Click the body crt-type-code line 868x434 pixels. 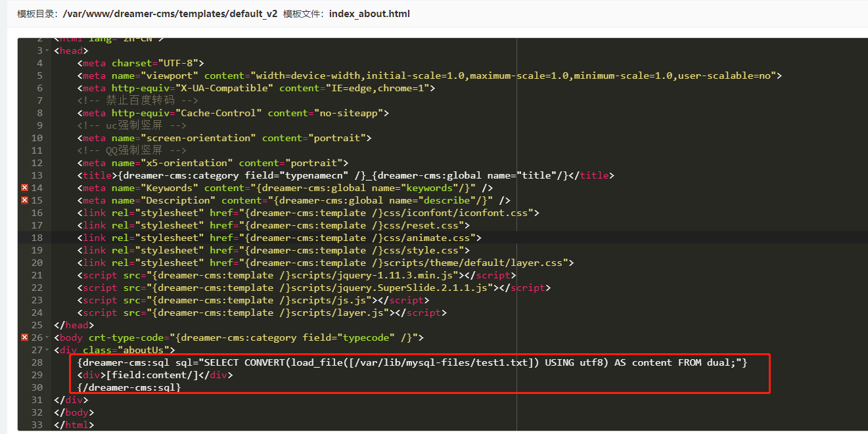[239, 337]
